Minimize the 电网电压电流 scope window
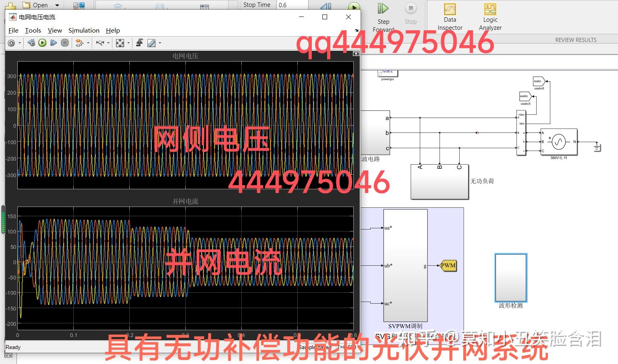The width and height of the screenshot is (618, 364). 301,17
